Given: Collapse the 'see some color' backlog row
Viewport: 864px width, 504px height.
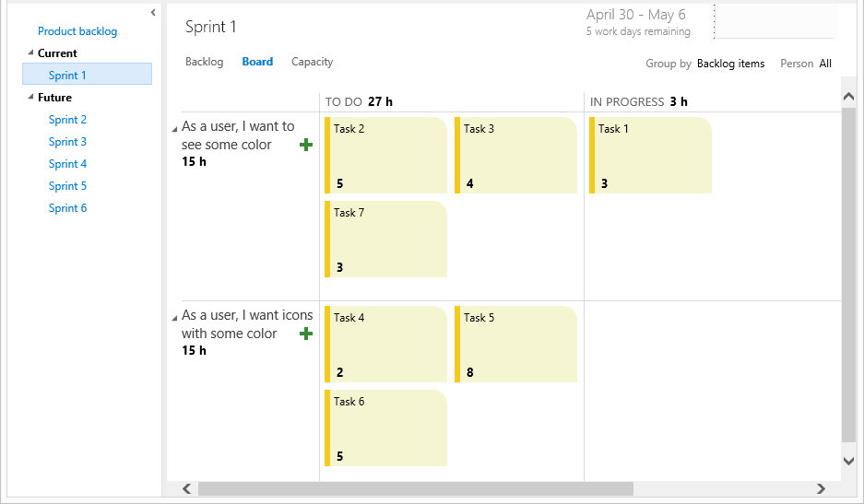Looking at the screenshot, I should [x=174, y=129].
